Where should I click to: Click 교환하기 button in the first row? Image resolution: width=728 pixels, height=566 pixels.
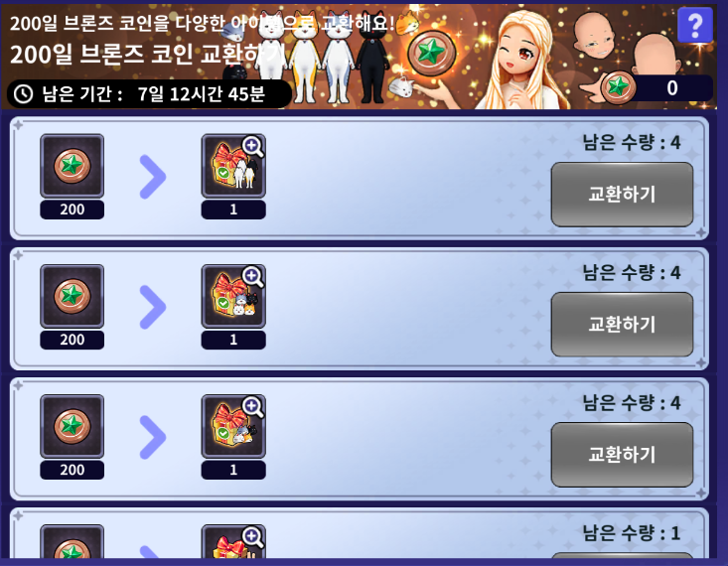tap(622, 194)
